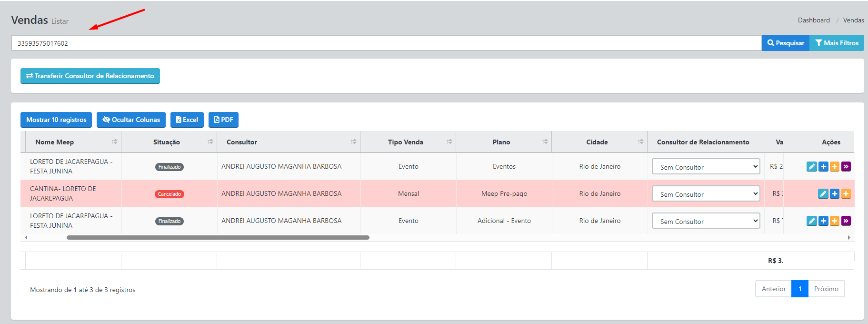Click the purple double-arrow icon in the first row
Viewport: 868px width, 324px height.
tap(846, 167)
